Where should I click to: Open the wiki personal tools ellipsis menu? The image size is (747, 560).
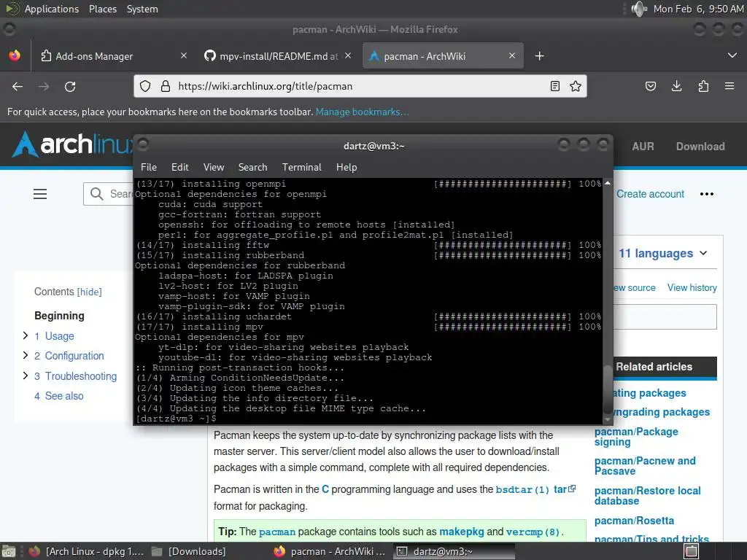click(x=706, y=194)
